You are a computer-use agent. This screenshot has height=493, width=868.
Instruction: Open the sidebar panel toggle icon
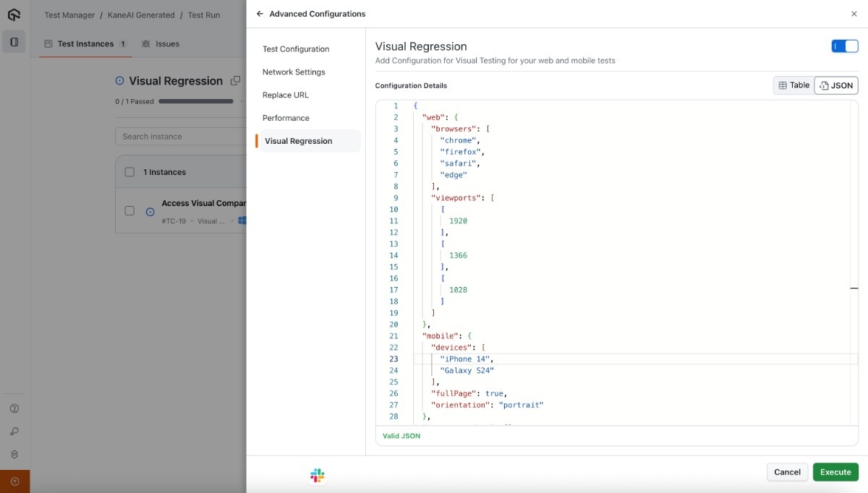pyautogui.click(x=13, y=41)
